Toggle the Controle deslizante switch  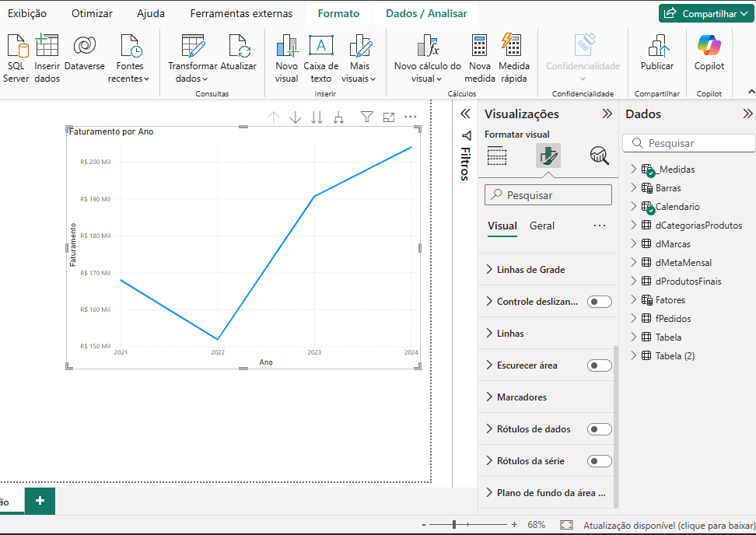(600, 302)
